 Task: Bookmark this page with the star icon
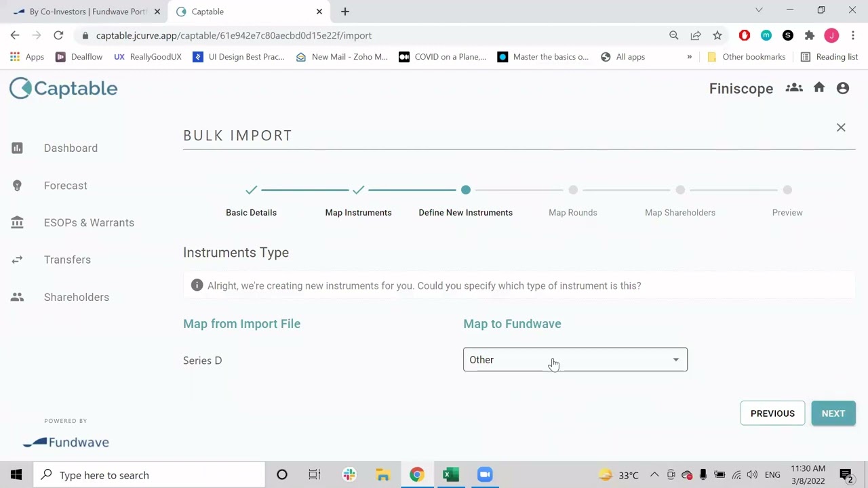(x=717, y=35)
